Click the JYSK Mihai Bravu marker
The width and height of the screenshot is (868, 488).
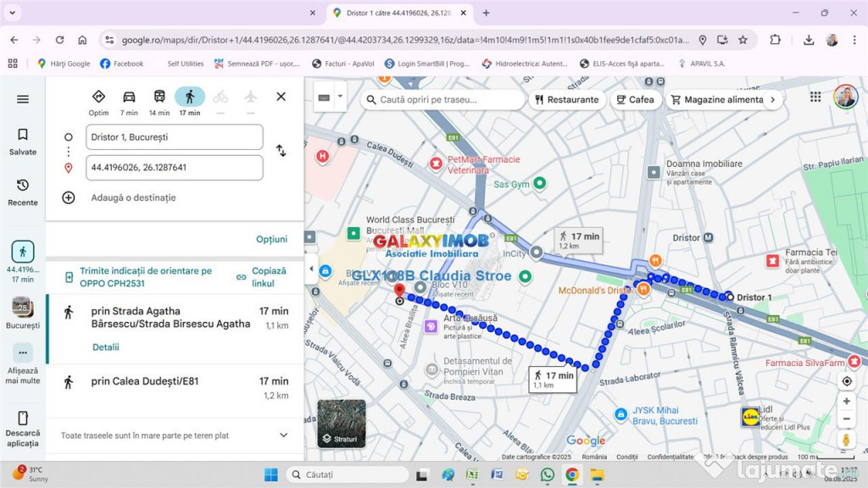click(x=621, y=413)
